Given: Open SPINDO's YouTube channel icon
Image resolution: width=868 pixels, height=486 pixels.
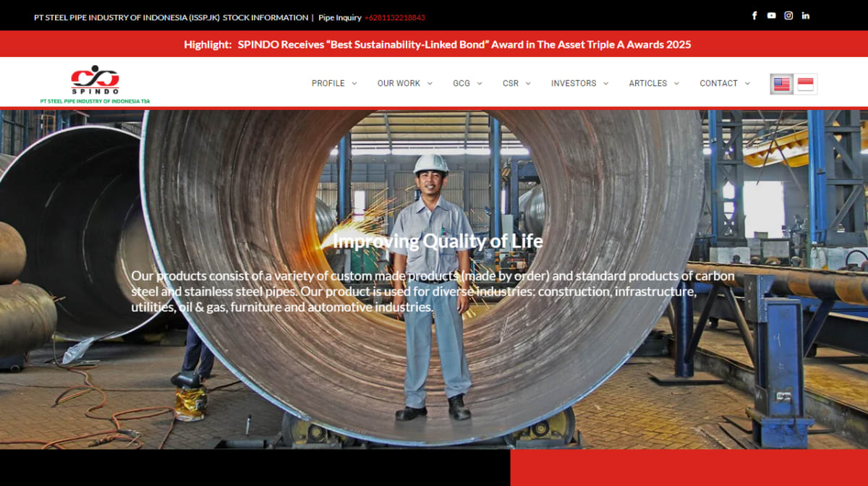Looking at the screenshot, I should pyautogui.click(x=772, y=15).
